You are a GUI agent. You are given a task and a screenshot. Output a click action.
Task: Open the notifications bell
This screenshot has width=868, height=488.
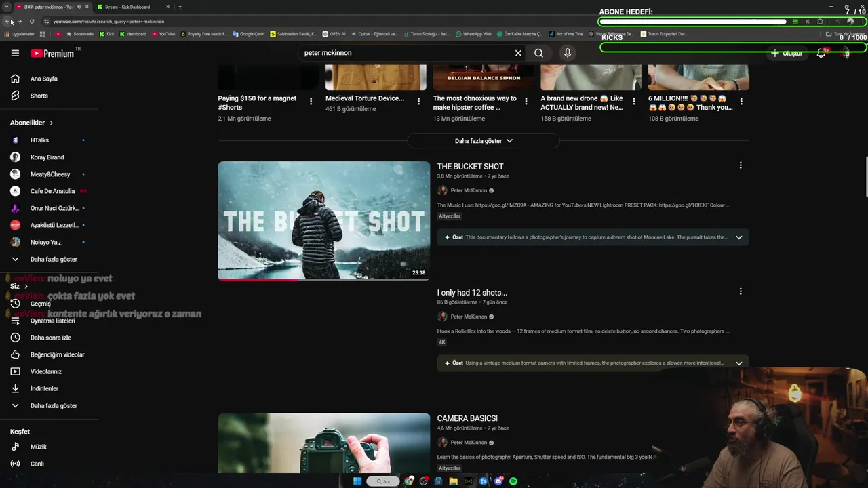pos(821,53)
